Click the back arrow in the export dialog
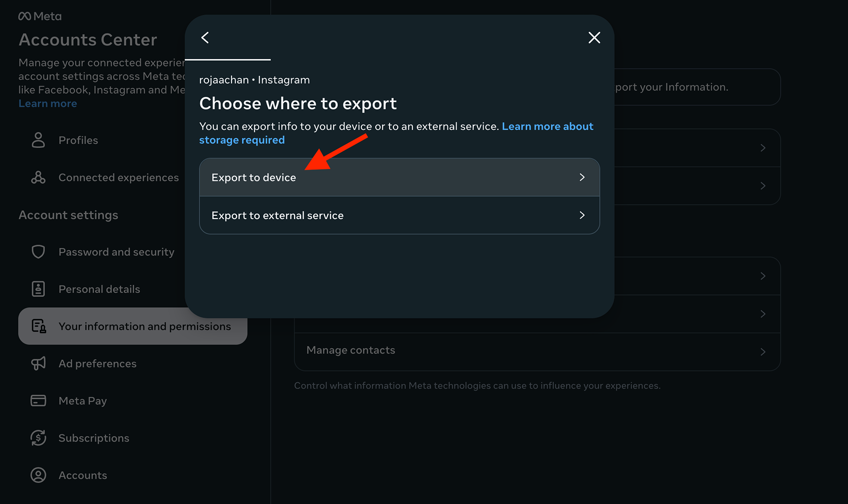The width and height of the screenshot is (848, 504). coord(205,38)
